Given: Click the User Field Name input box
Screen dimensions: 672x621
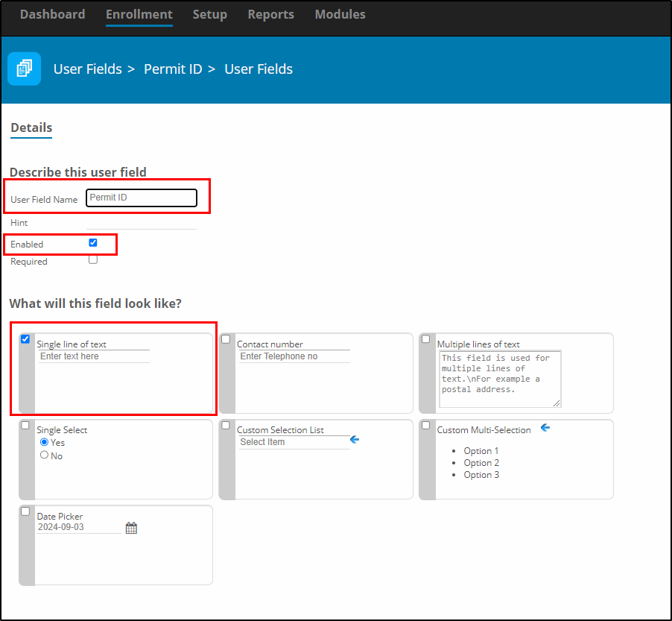Looking at the screenshot, I should [142, 198].
